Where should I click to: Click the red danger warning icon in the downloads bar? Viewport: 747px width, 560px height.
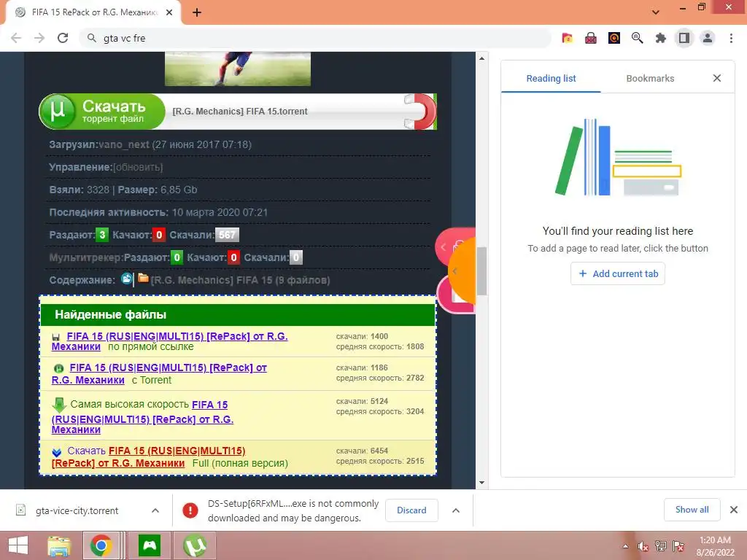point(190,510)
